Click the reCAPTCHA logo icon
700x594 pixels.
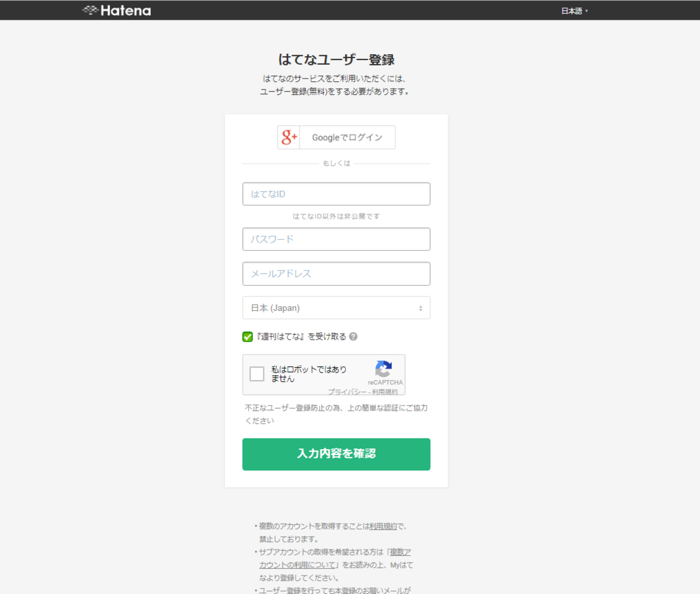pyautogui.click(x=383, y=368)
